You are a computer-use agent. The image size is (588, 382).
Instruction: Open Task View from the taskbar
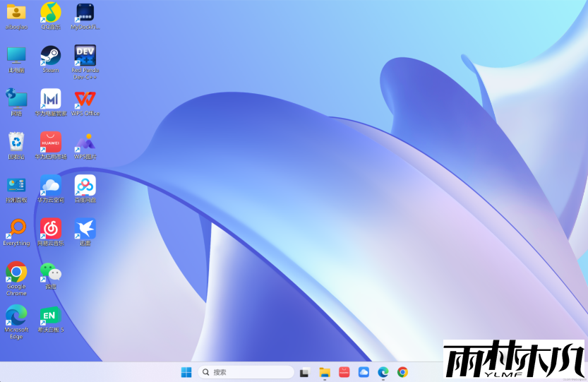pyautogui.click(x=305, y=372)
